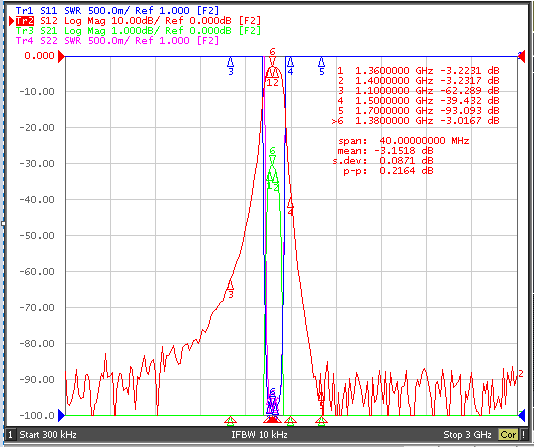
Task: Click the Cor correction status indicator
Action: tap(508, 435)
